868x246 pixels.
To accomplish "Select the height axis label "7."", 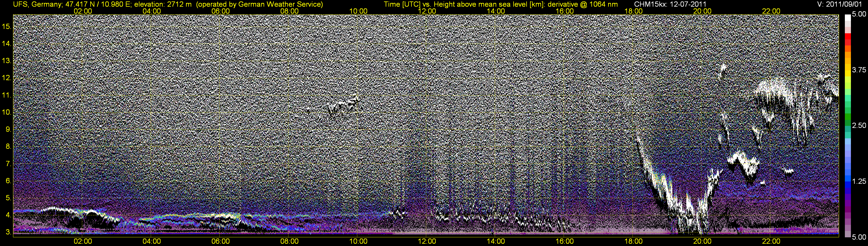I will tap(8, 164).
